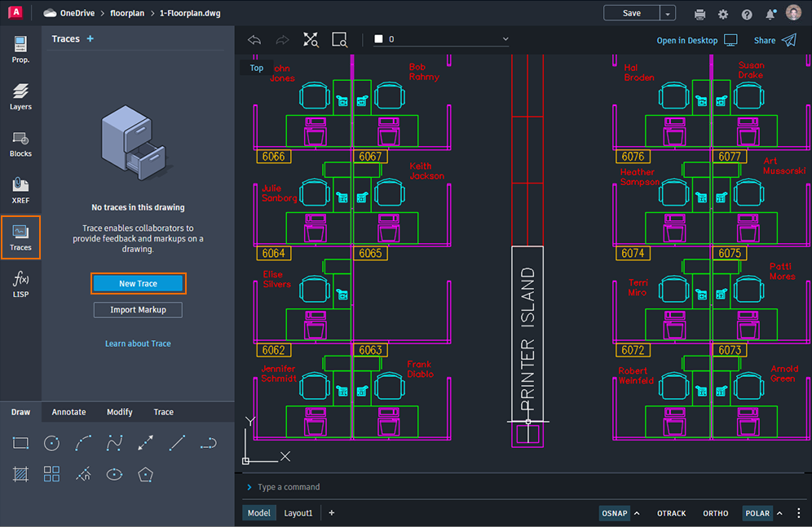The height and width of the screenshot is (527, 812).
Task: Open the Properties panel icon
Action: pyautogui.click(x=20, y=49)
